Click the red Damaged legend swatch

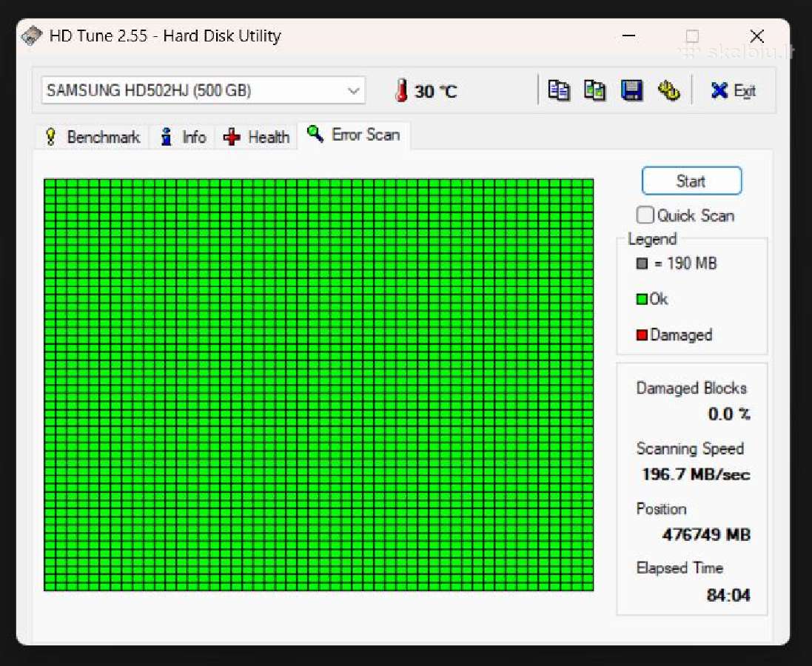(642, 335)
